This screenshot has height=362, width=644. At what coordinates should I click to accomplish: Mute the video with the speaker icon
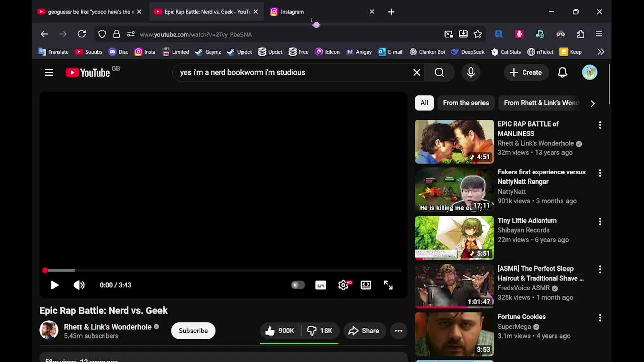[x=79, y=285]
